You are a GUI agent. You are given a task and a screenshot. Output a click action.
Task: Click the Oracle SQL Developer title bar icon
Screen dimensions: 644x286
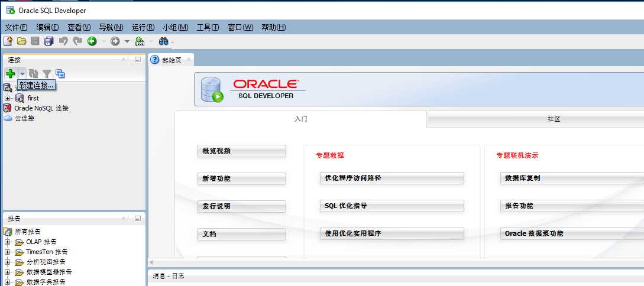point(10,10)
